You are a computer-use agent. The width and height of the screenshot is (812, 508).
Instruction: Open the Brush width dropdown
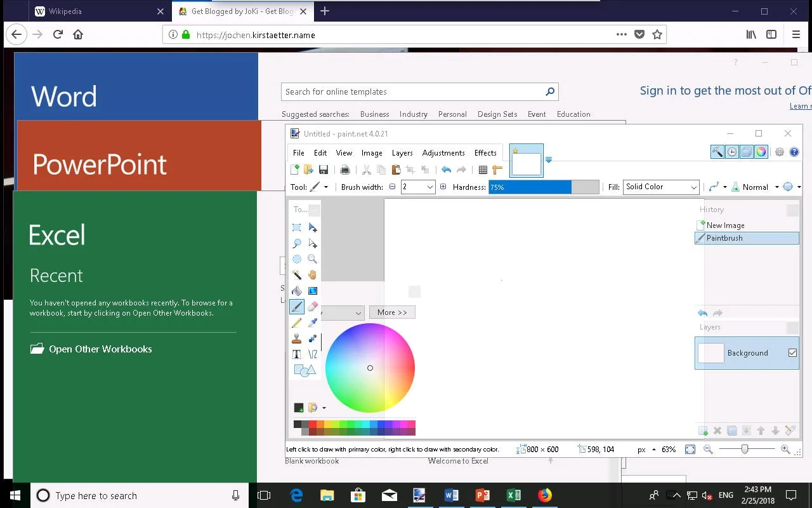pyautogui.click(x=430, y=187)
